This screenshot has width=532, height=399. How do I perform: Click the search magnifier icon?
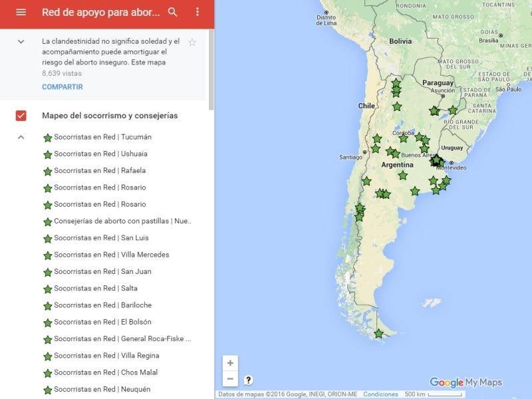[x=173, y=13]
